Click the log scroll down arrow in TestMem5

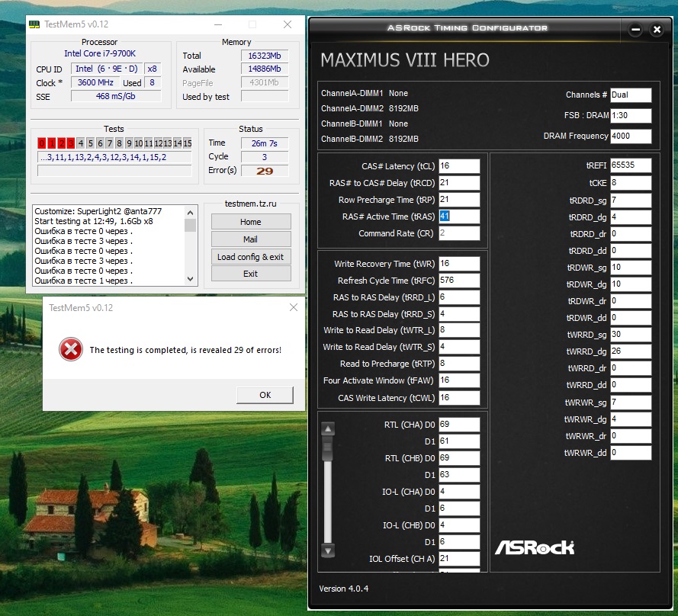click(190, 279)
